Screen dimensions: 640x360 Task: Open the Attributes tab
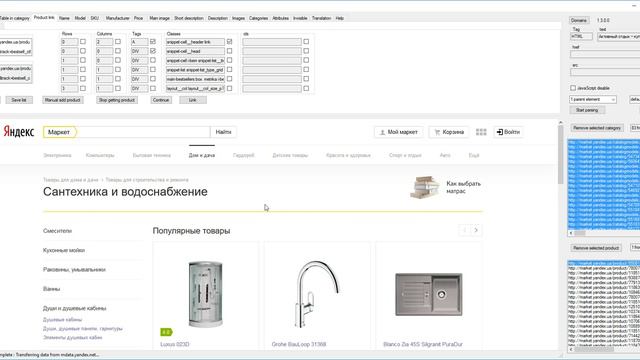point(280,18)
